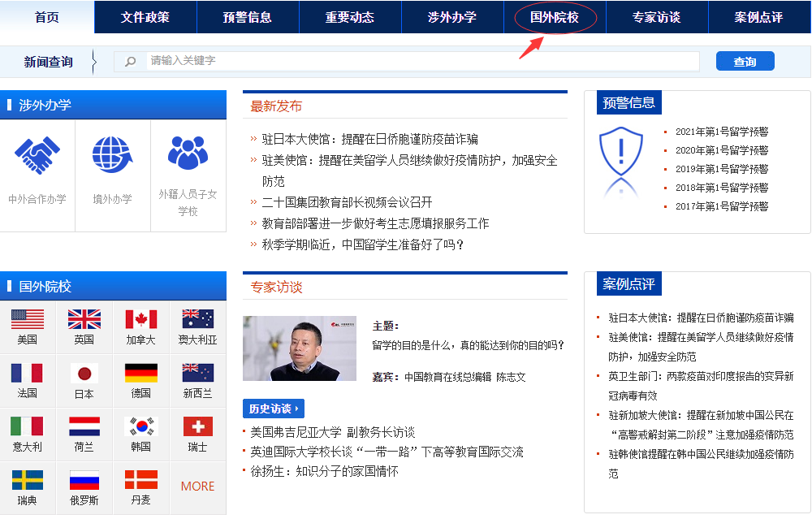Select the people icon for 外籍人员子女学校
Image resolution: width=812 pixels, height=519 pixels.
(x=188, y=153)
